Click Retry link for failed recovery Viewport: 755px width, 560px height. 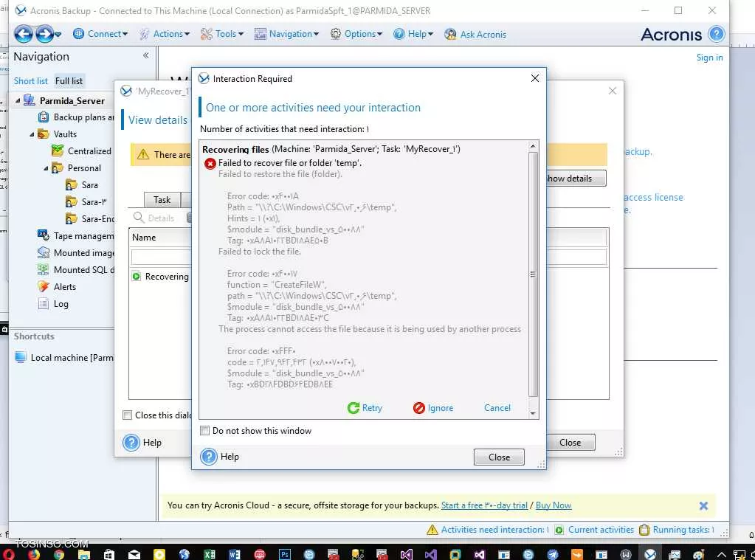(x=372, y=408)
